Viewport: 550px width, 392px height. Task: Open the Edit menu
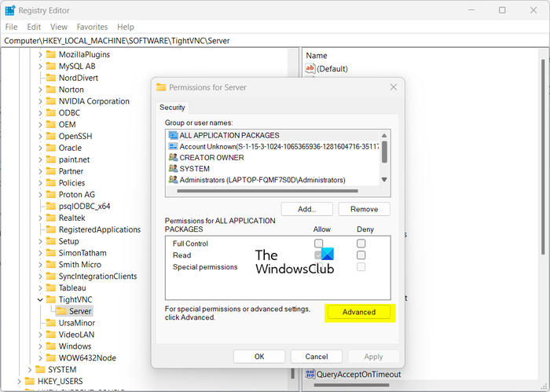tap(34, 27)
